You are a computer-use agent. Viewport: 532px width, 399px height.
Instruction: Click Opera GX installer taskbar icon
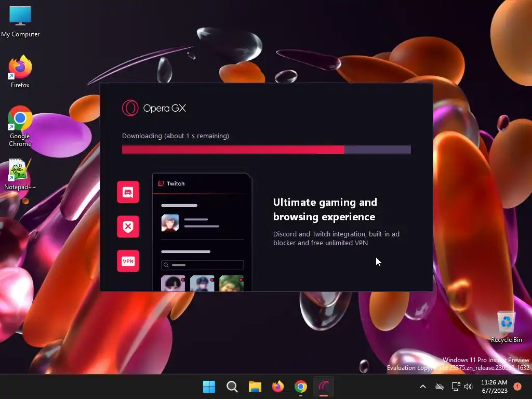(324, 387)
